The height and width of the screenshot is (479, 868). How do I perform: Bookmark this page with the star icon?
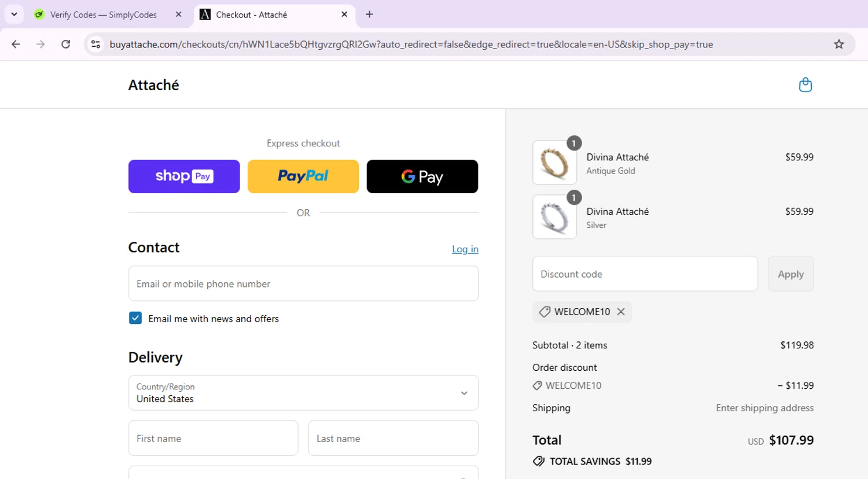tap(838, 44)
